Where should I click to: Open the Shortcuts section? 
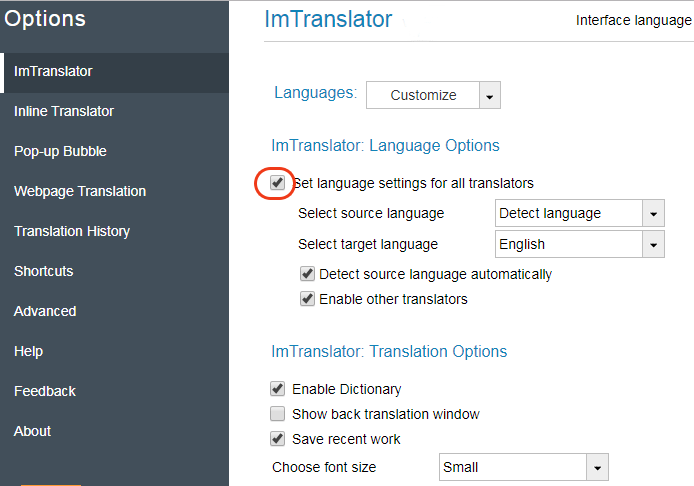(43, 271)
